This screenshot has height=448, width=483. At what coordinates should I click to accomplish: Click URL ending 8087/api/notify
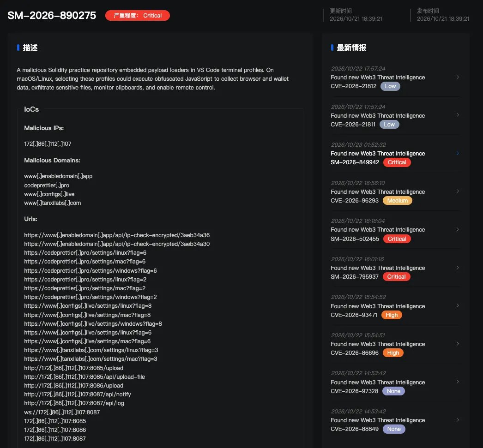click(x=78, y=394)
